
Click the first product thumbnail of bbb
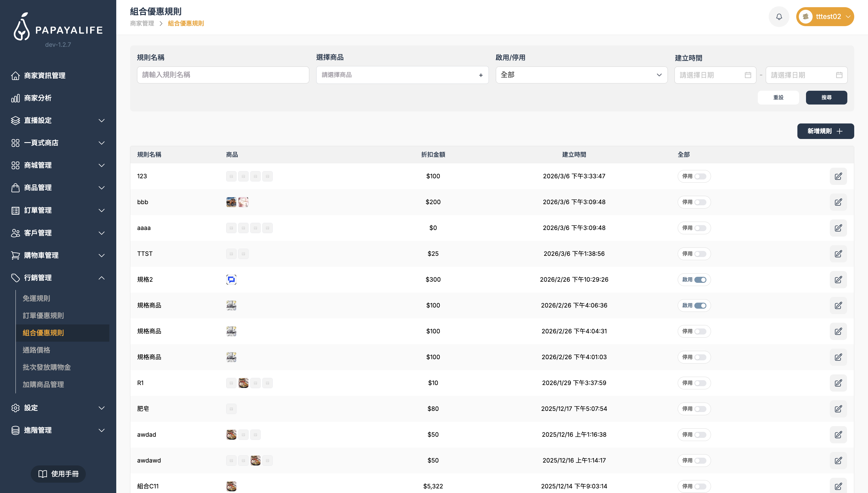[231, 202]
